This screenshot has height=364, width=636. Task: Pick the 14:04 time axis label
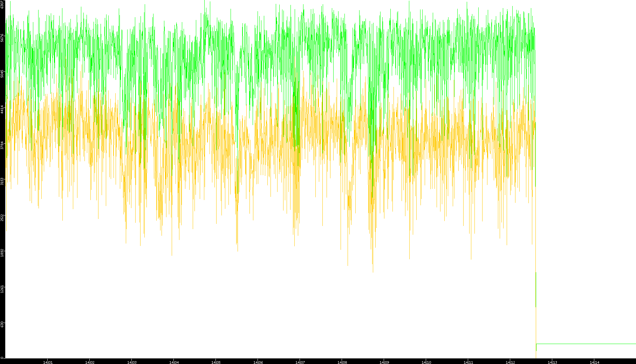pyautogui.click(x=174, y=362)
